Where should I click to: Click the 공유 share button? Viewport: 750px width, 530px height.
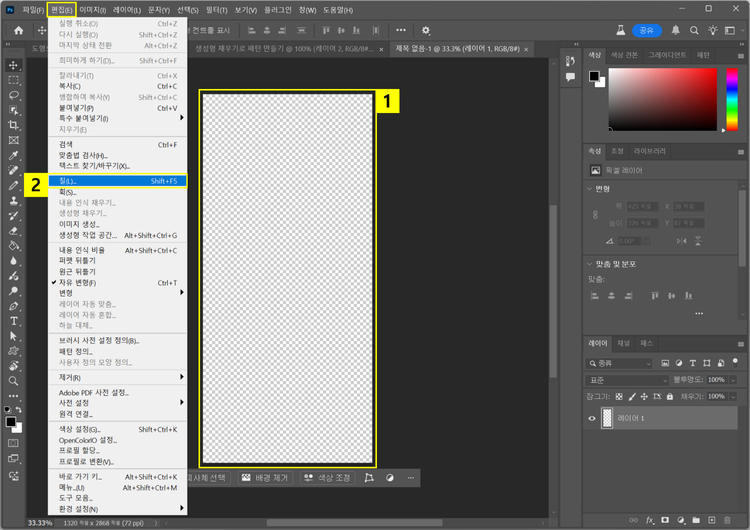coord(646,30)
